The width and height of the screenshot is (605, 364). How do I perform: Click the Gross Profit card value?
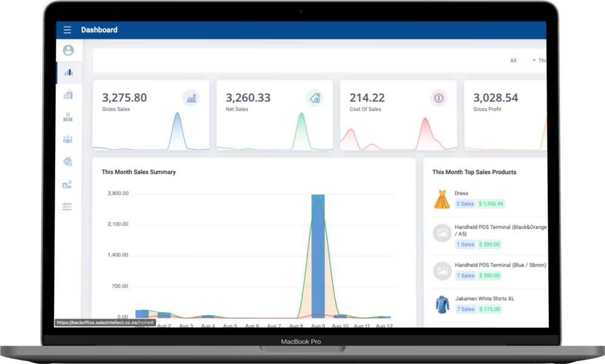496,98
